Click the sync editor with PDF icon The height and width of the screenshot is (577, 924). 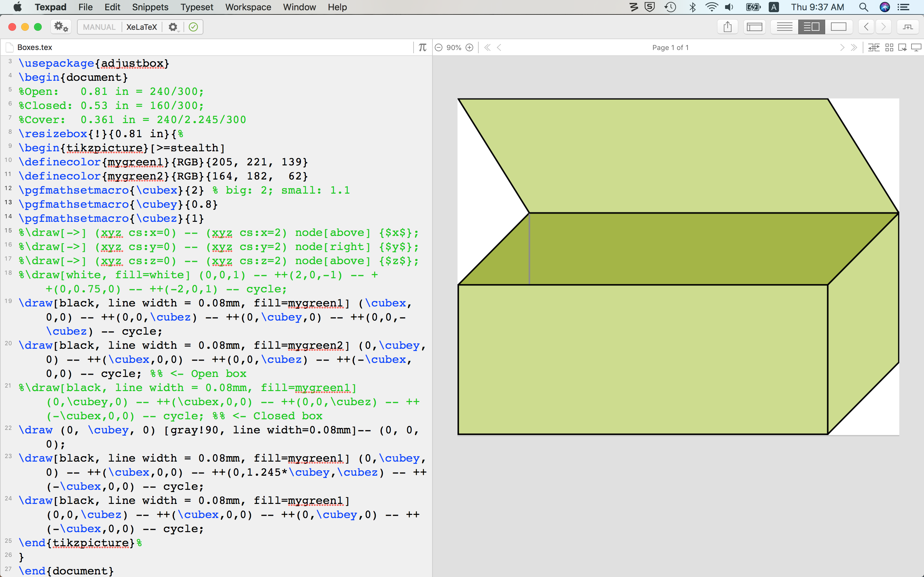pos(874,47)
